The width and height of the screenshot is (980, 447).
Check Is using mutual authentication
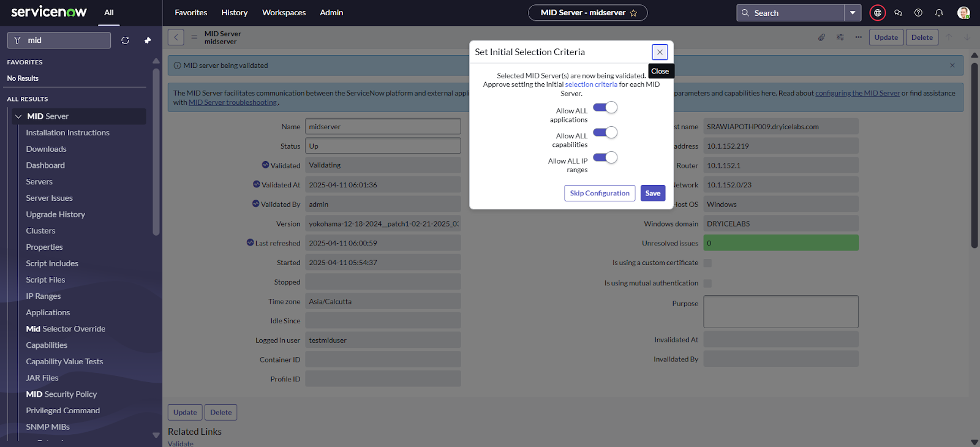tap(707, 284)
